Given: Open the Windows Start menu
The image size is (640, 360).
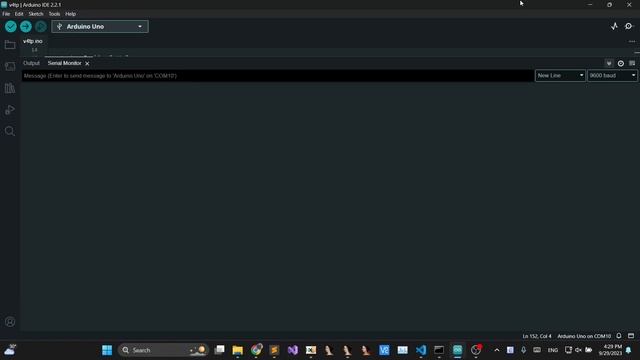Looking at the screenshot, I should pos(107,350).
